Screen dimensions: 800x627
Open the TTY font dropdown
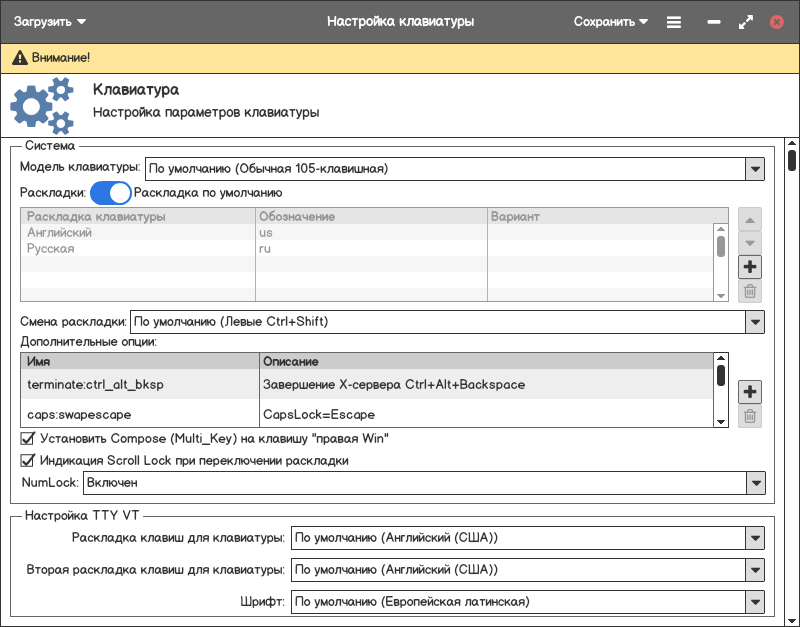[x=755, y=602]
